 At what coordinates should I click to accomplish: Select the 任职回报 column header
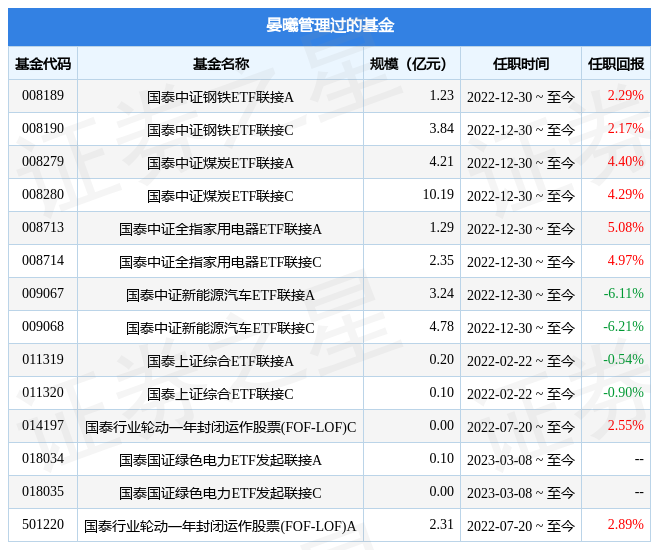click(x=616, y=64)
